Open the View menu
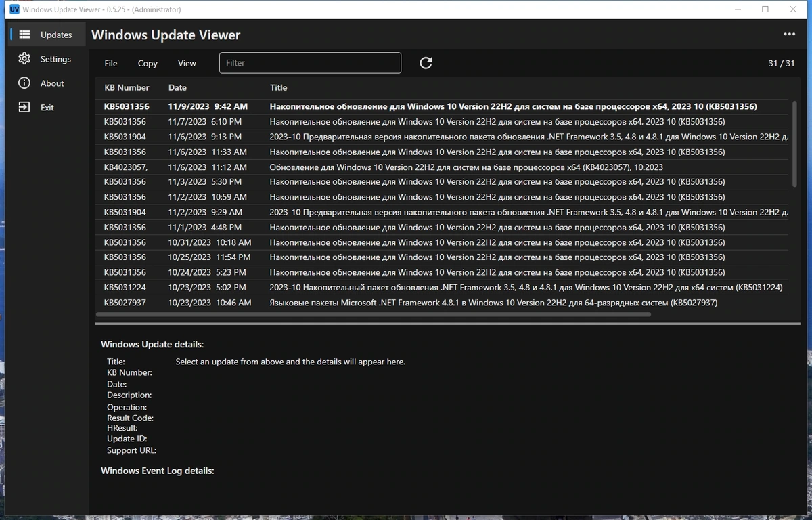The image size is (812, 520). point(187,63)
